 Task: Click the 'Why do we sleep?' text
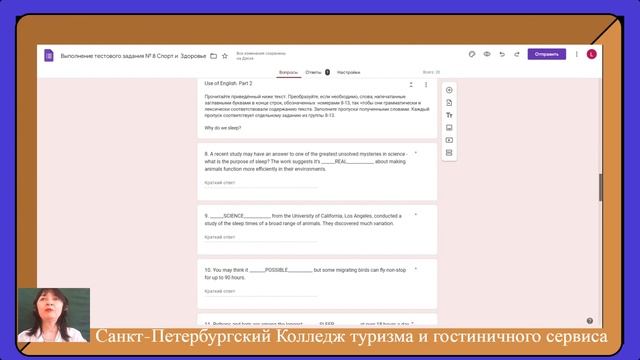point(223,128)
